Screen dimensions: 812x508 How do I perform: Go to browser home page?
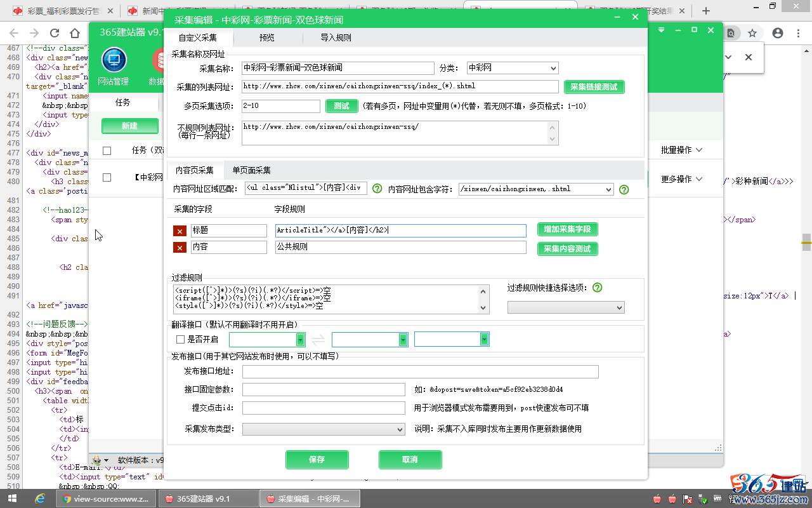pos(75,33)
